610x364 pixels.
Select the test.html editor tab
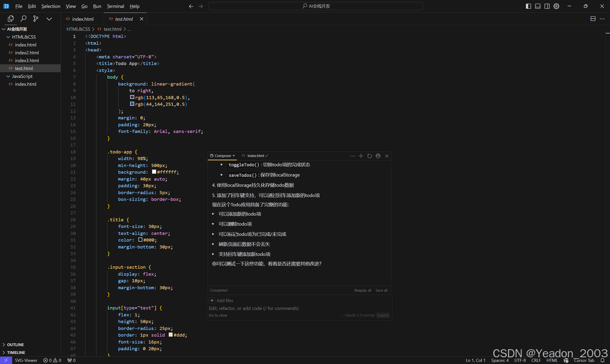[x=124, y=19]
